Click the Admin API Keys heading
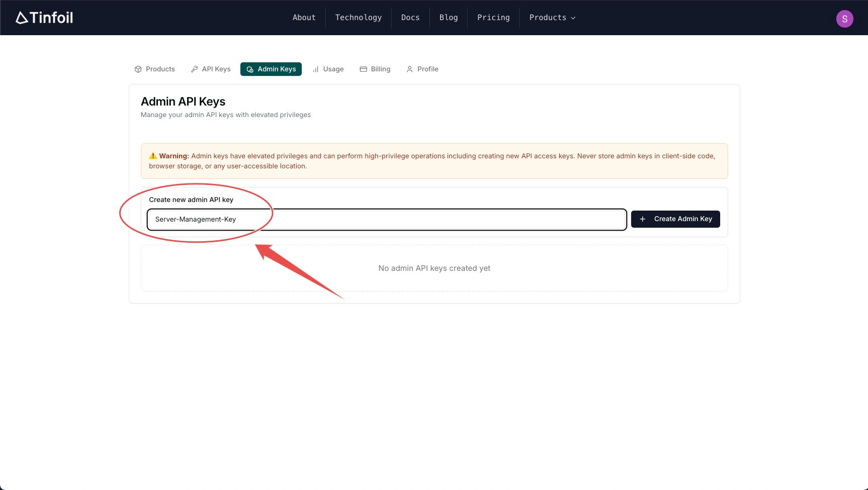The width and height of the screenshot is (868, 490). tap(183, 102)
